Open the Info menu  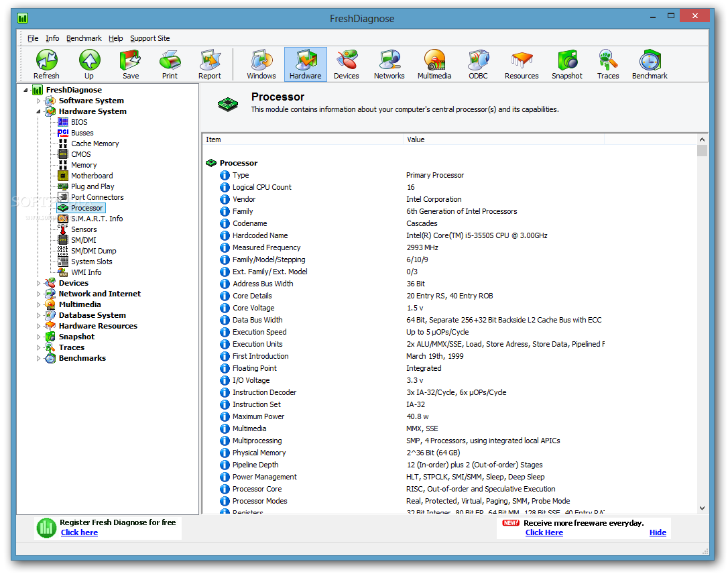(x=52, y=38)
